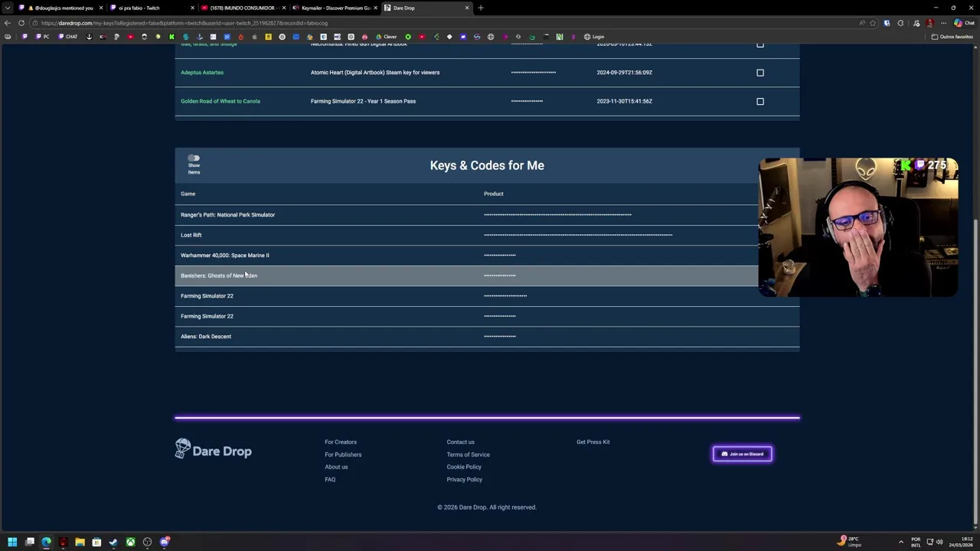Open Discord from the taskbar
Image resolution: width=980 pixels, height=551 pixels.
(x=164, y=542)
